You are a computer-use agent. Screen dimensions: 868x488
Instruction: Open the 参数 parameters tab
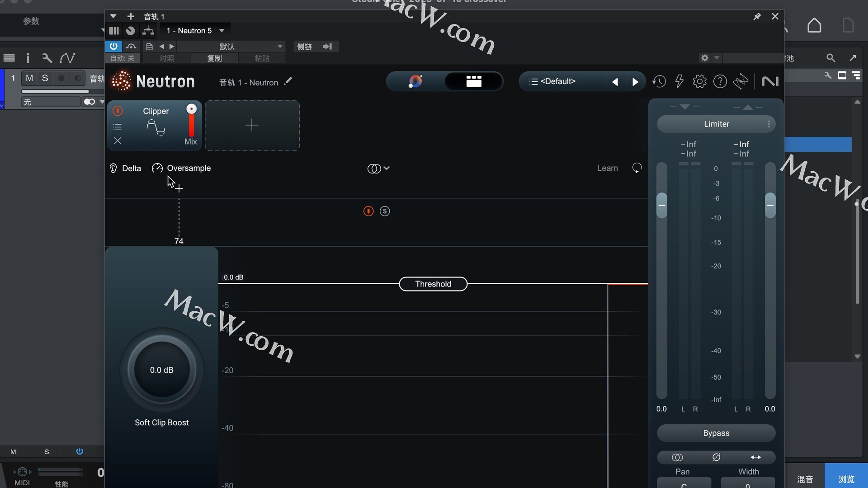pyautogui.click(x=31, y=21)
